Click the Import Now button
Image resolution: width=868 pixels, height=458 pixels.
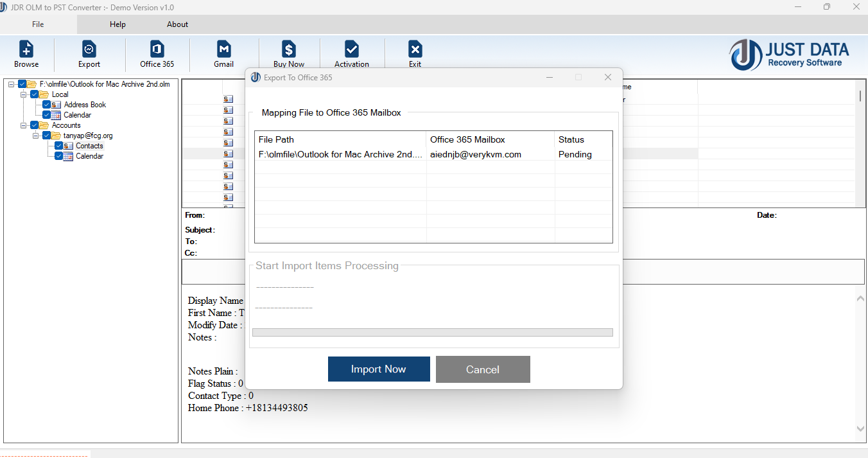379,369
